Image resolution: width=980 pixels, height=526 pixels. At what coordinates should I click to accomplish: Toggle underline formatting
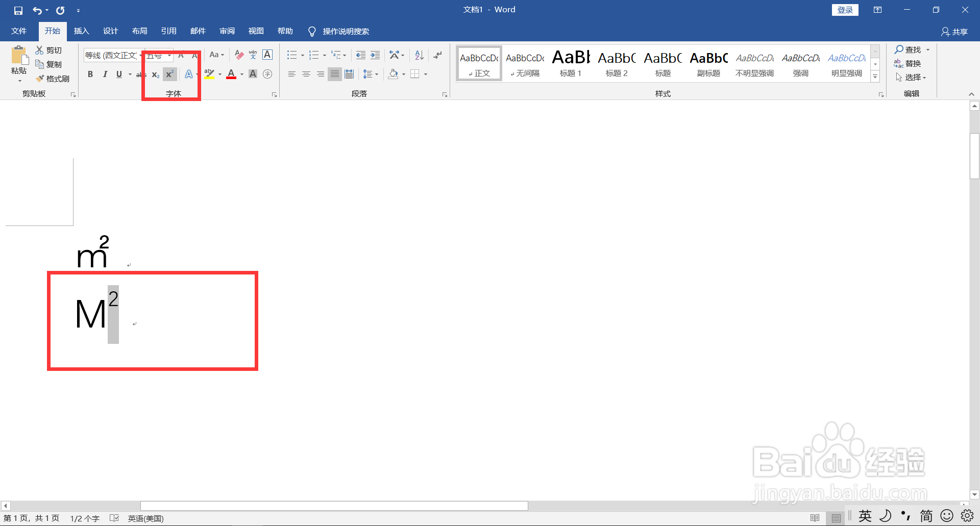click(x=119, y=74)
